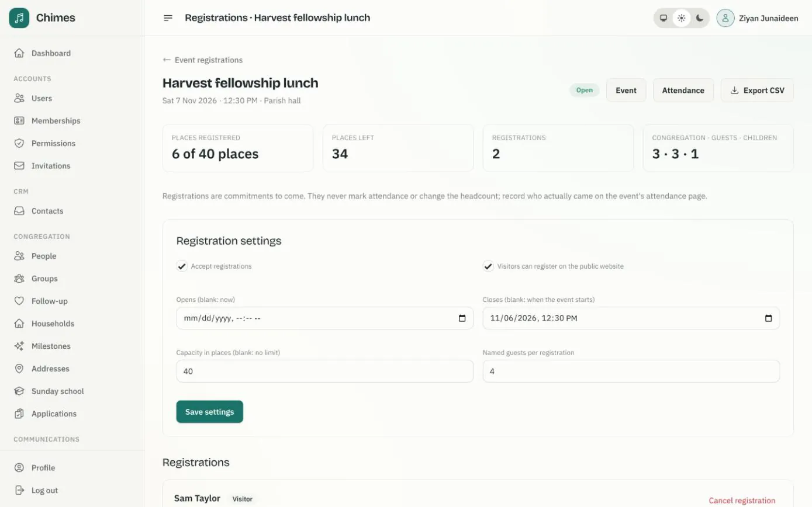This screenshot has height=507, width=812.
Task: Click the user avatar icon
Action: point(725,18)
